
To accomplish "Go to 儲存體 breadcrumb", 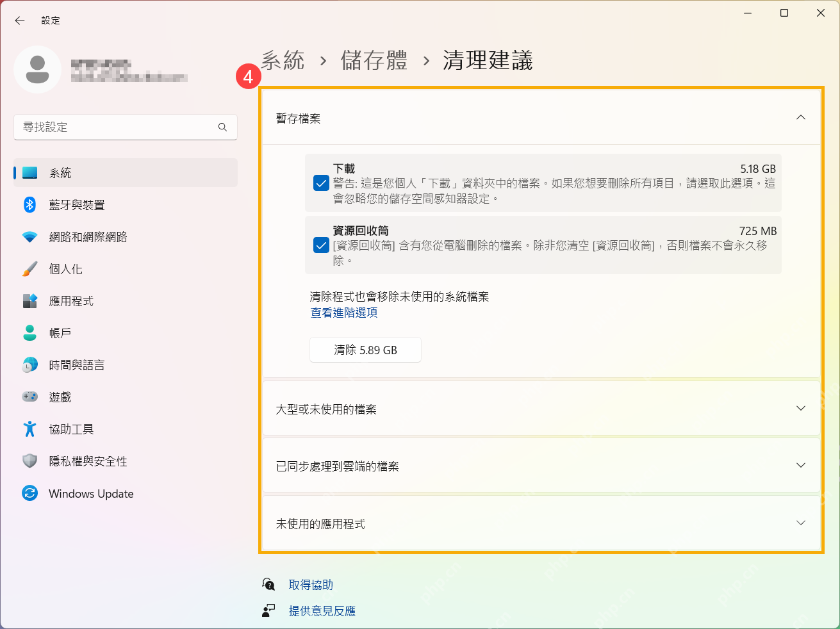I will (x=374, y=61).
